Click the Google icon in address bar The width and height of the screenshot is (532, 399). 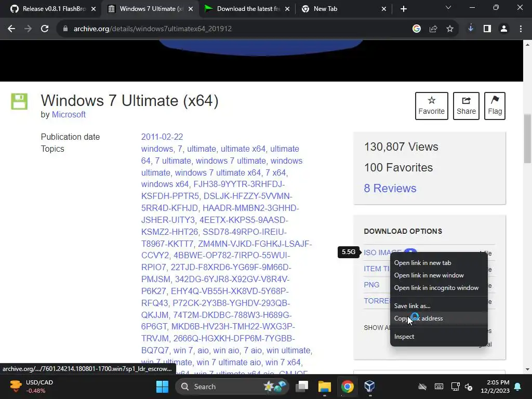[x=417, y=29]
